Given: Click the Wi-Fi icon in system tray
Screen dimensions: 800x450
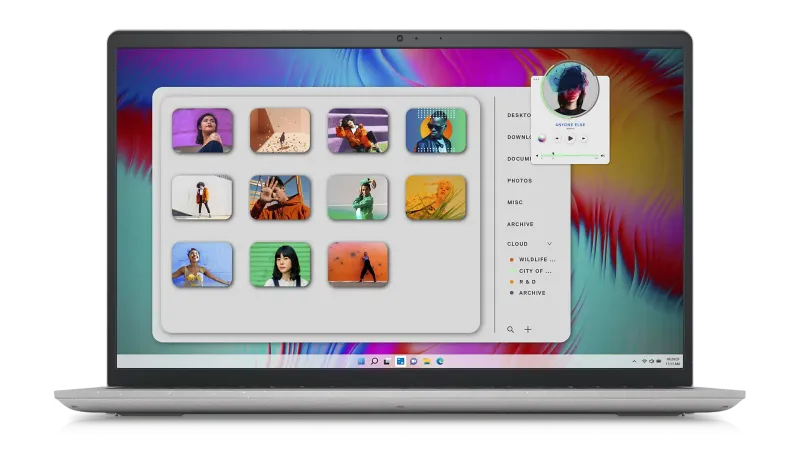Looking at the screenshot, I should coord(644,361).
